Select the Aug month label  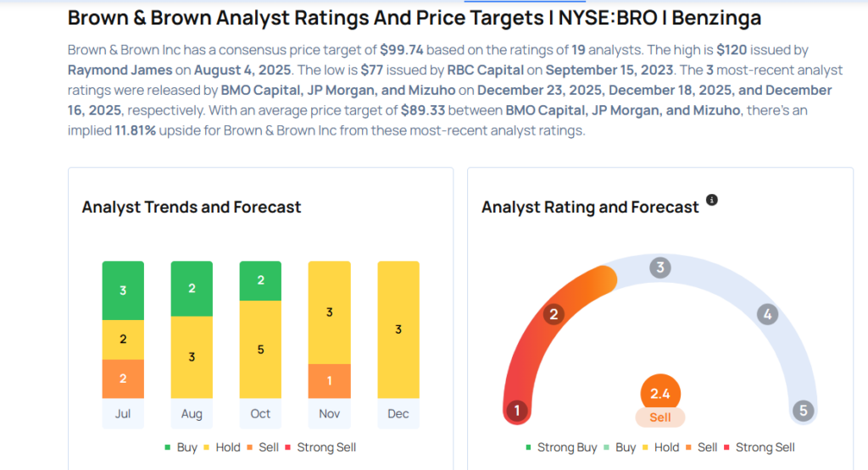[x=192, y=413]
